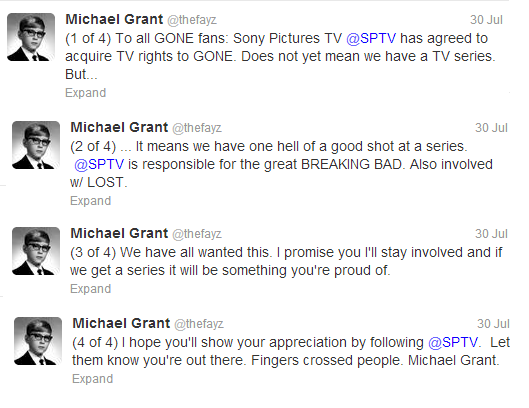
Task: Open the @thefayz handle on the (3 of 4) tweet
Action: 197,234
